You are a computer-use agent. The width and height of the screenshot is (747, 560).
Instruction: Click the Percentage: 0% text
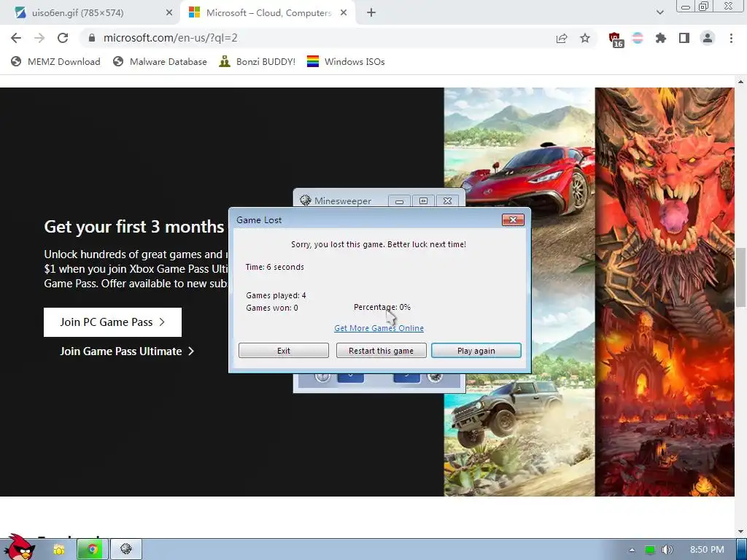(x=382, y=307)
